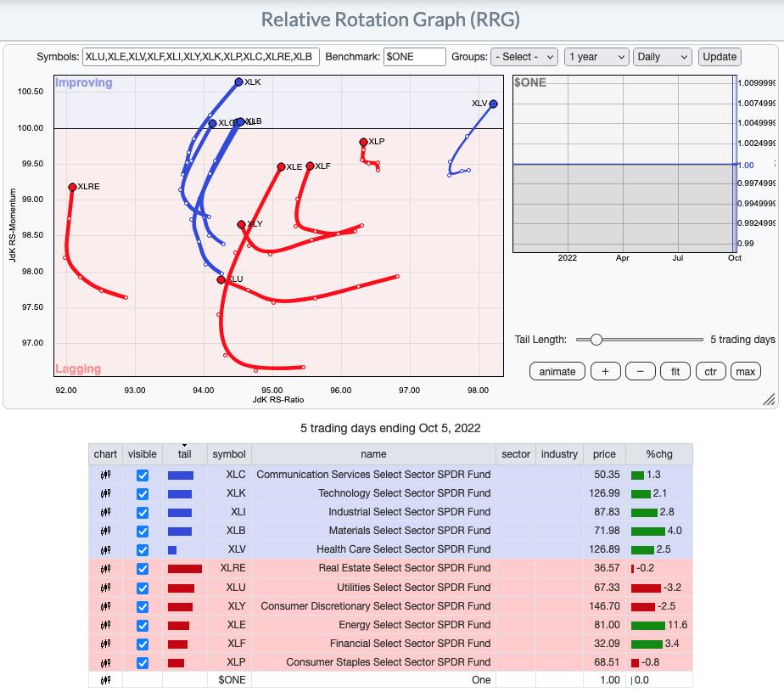
Task: Open chart icon for XLRE row
Action: [x=105, y=568]
